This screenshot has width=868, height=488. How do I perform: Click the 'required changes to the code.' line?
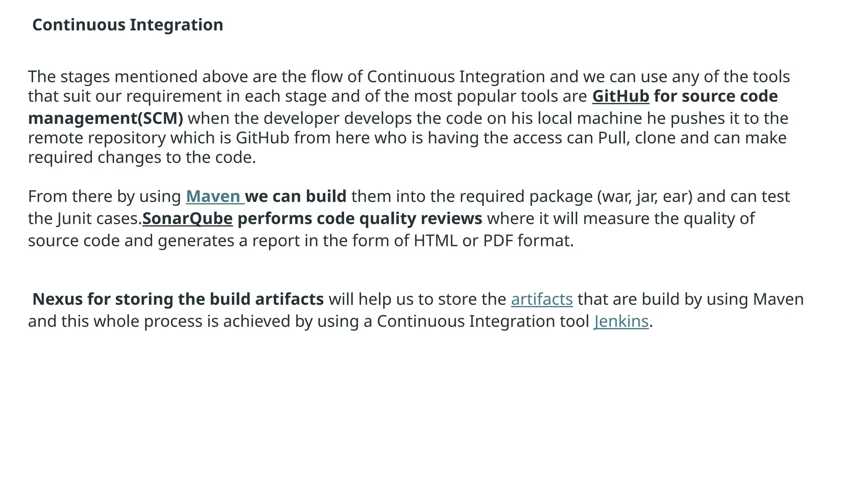[142, 157]
